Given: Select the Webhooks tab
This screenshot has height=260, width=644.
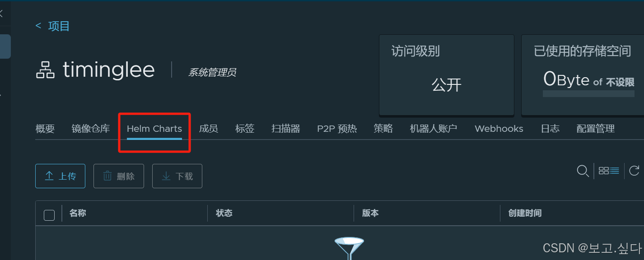Looking at the screenshot, I should point(499,129).
